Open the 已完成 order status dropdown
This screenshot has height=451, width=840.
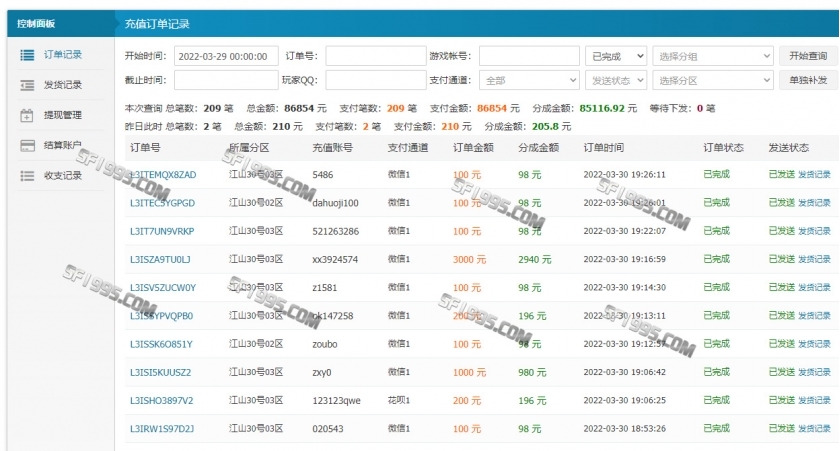616,56
